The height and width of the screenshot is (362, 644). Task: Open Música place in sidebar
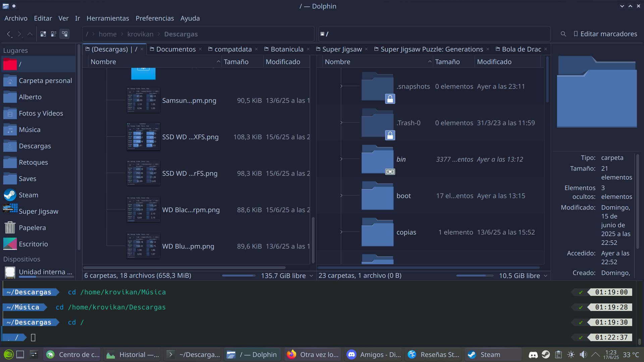pos(39,130)
